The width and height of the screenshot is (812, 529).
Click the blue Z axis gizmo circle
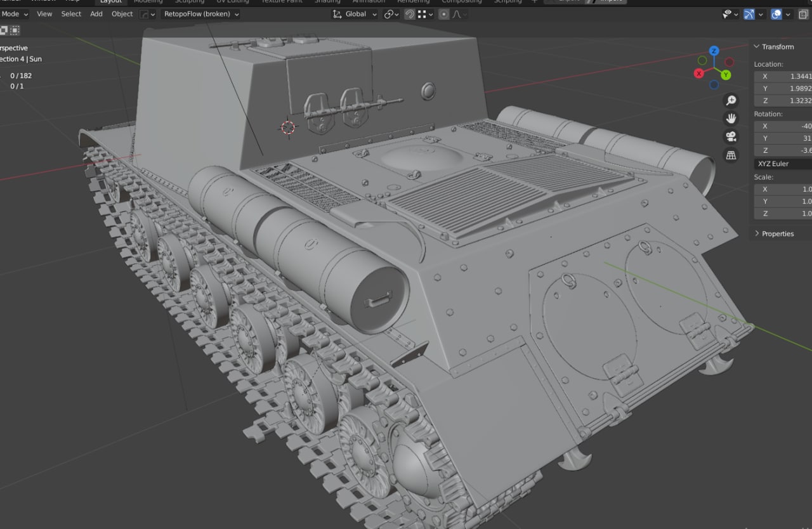[x=714, y=51]
